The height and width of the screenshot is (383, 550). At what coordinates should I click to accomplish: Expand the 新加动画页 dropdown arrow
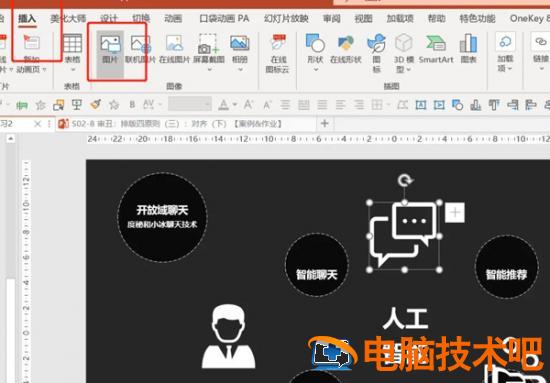[44, 69]
